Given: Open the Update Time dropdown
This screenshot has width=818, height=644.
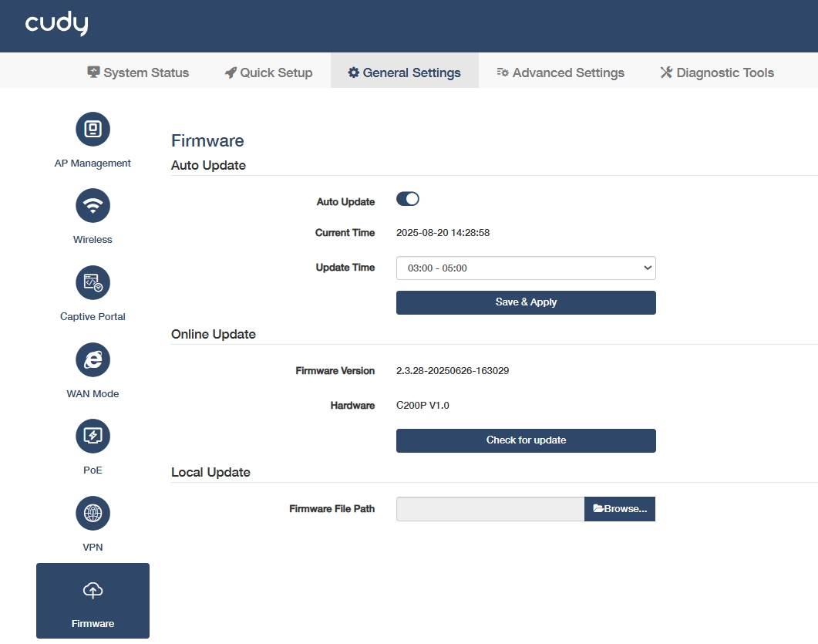Looking at the screenshot, I should (x=526, y=268).
